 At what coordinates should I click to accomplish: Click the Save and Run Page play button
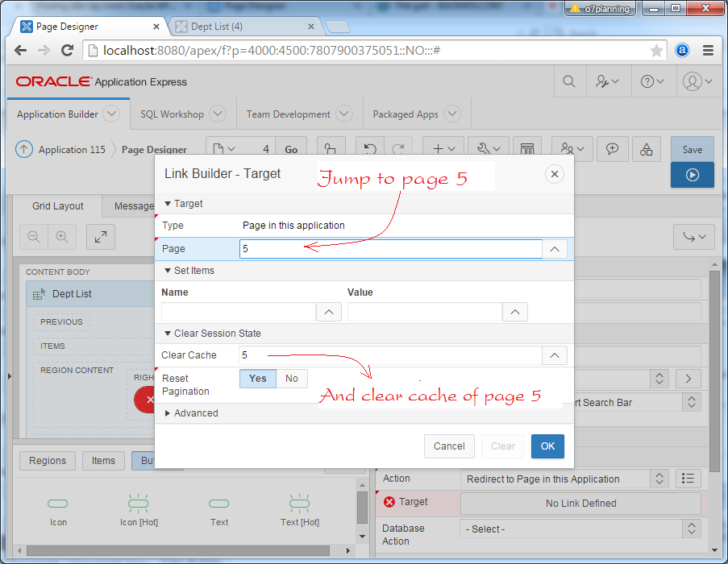click(693, 175)
